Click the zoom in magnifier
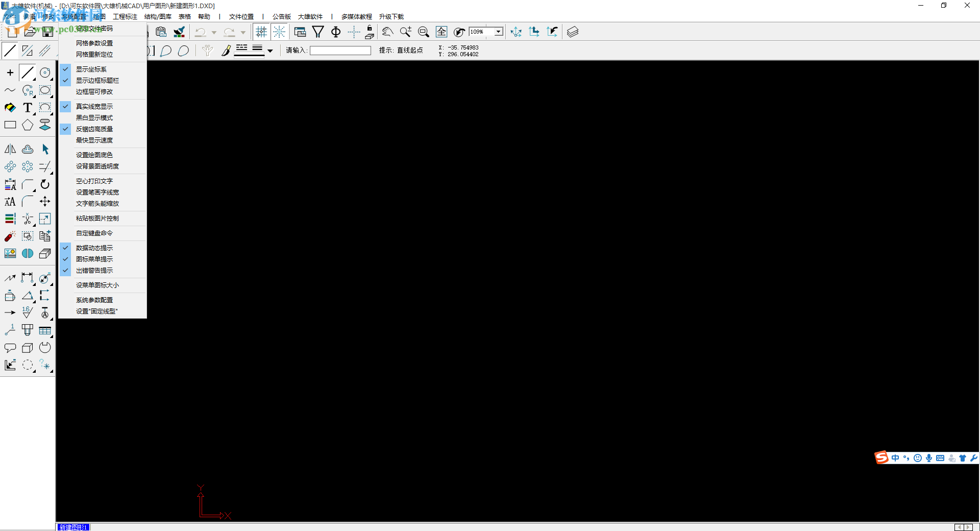The width and height of the screenshot is (980, 531). [406, 32]
